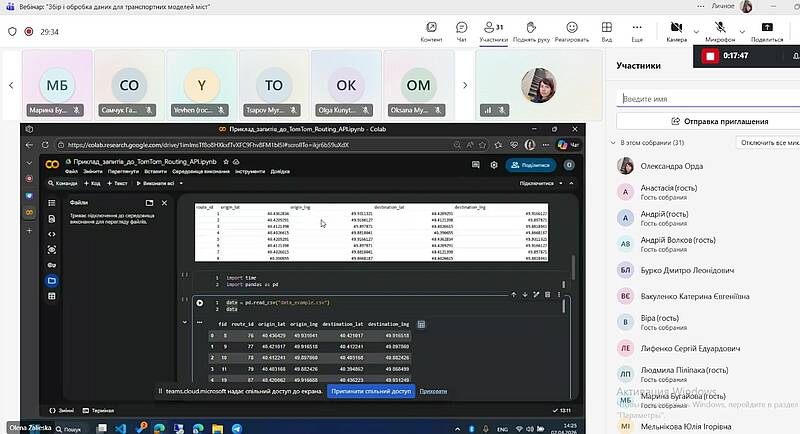
Task: Click the Raise hand icon
Action: point(530,30)
